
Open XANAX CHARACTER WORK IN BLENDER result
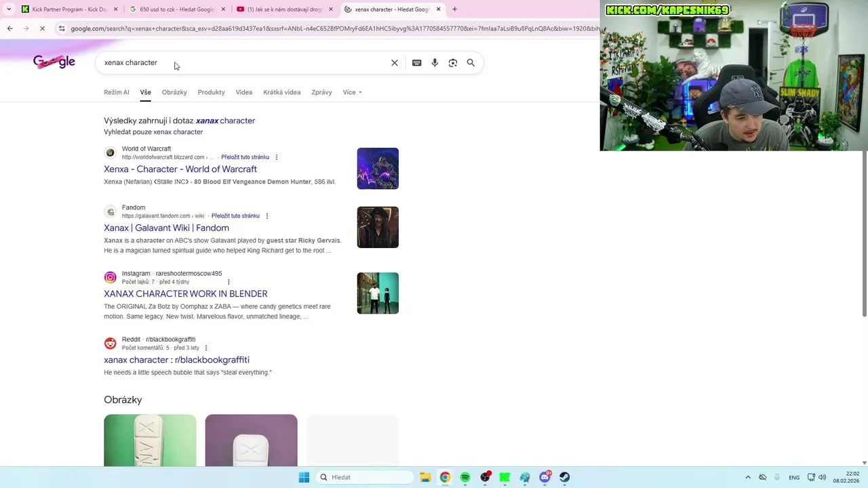click(186, 294)
